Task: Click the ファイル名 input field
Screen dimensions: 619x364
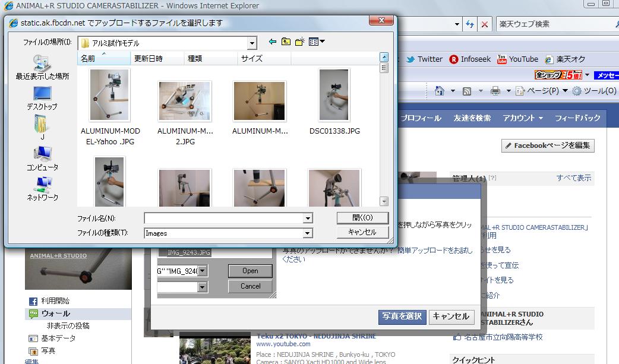Action: click(224, 218)
